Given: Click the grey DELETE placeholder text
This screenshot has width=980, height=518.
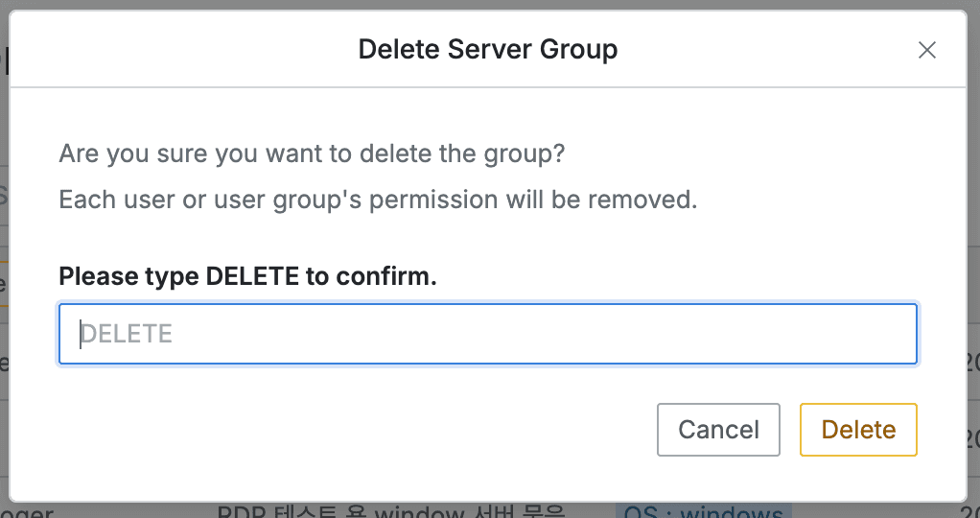Looking at the screenshot, I should [127, 334].
